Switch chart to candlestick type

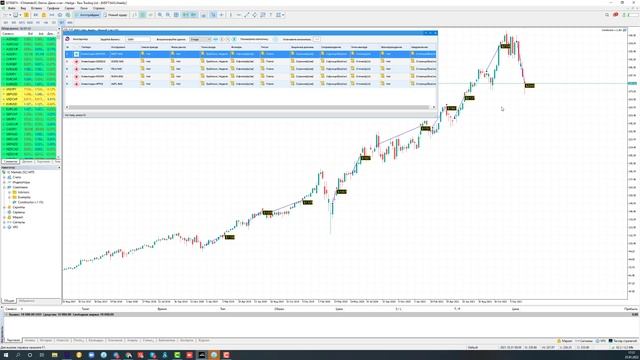pyautogui.click(x=142, y=15)
